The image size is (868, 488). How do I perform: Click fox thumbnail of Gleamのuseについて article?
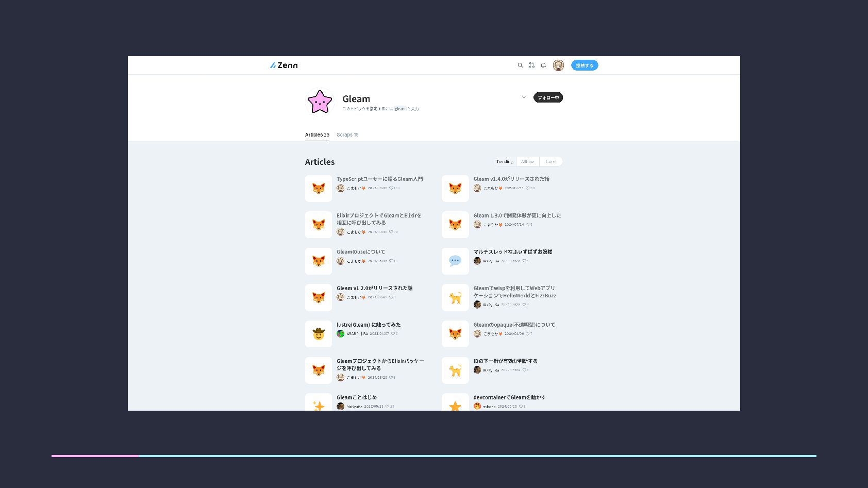(x=319, y=261)
